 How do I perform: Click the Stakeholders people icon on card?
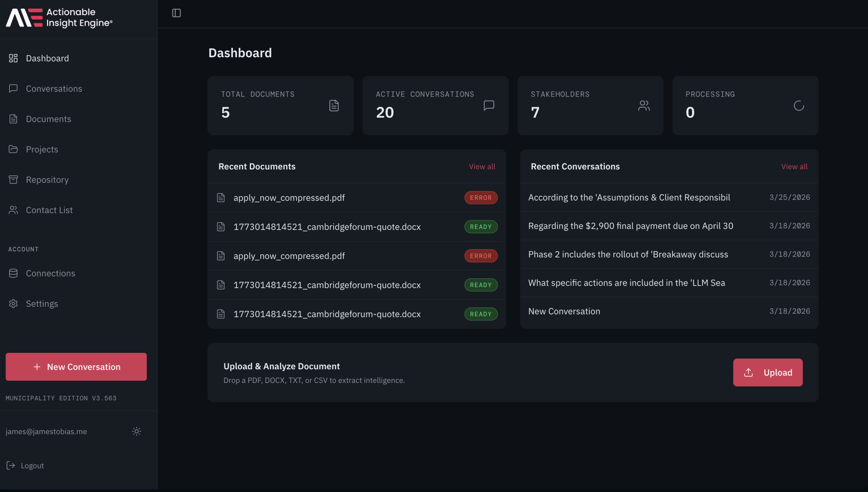(644, 106)
